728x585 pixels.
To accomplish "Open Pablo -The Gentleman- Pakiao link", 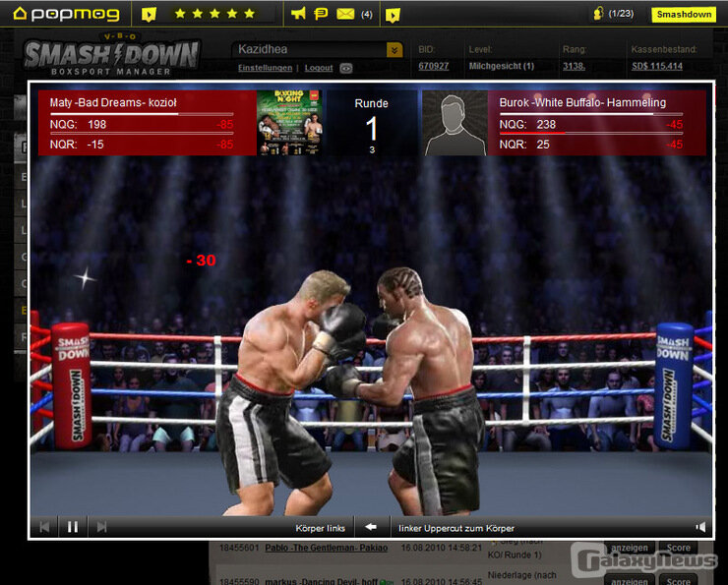I will point(326,548).
